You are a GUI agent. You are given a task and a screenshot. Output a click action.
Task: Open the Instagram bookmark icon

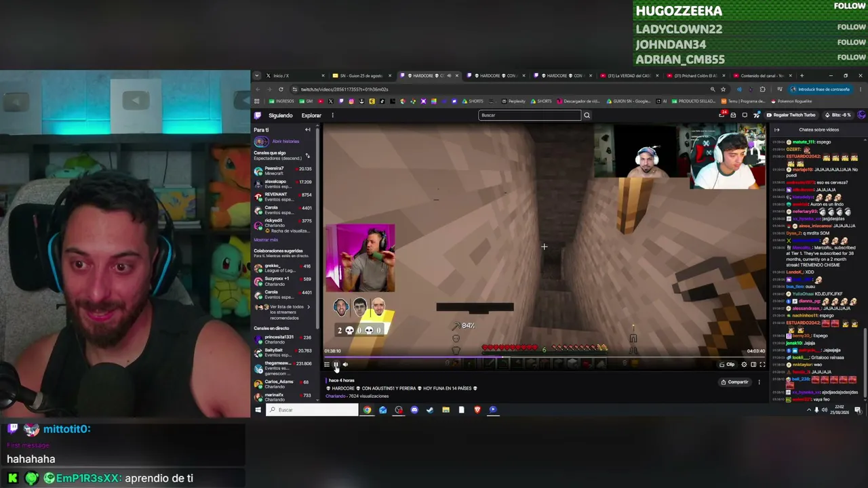[x=351, y=102]
